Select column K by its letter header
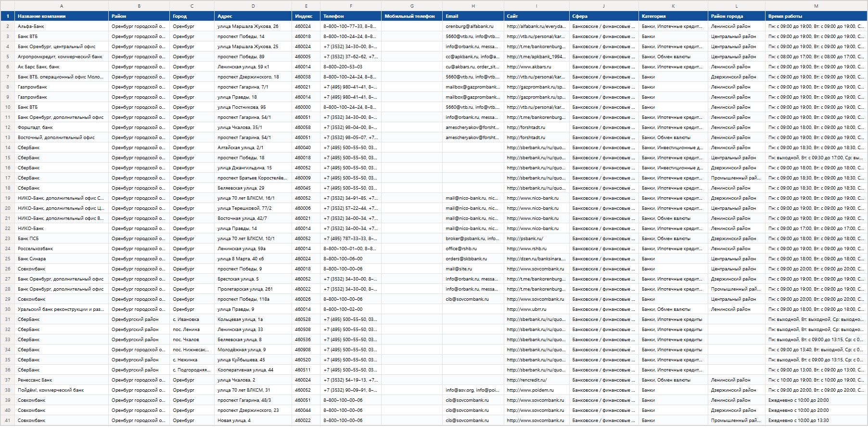868x434 pixels. (673, 6)
